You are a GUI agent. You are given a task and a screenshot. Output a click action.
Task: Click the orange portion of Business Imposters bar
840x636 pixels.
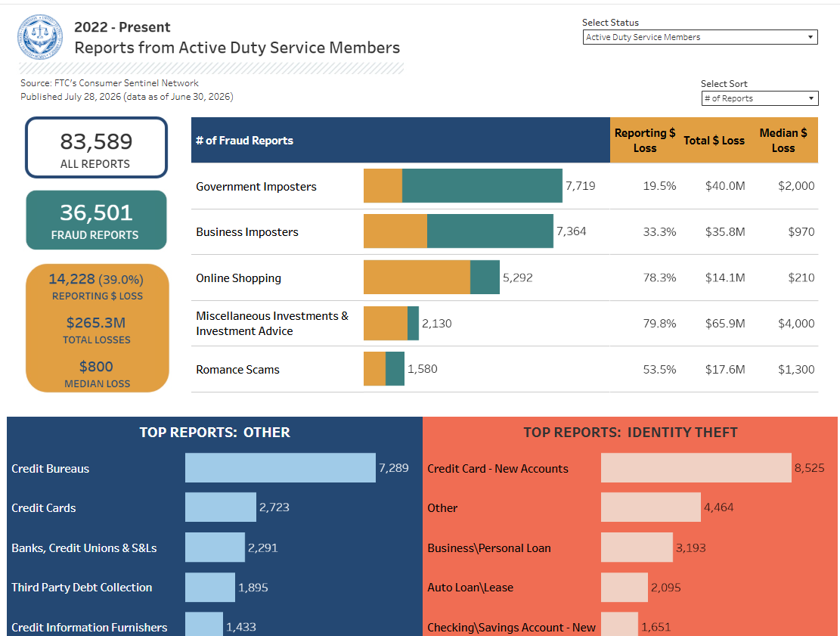[x=395, y=231]
